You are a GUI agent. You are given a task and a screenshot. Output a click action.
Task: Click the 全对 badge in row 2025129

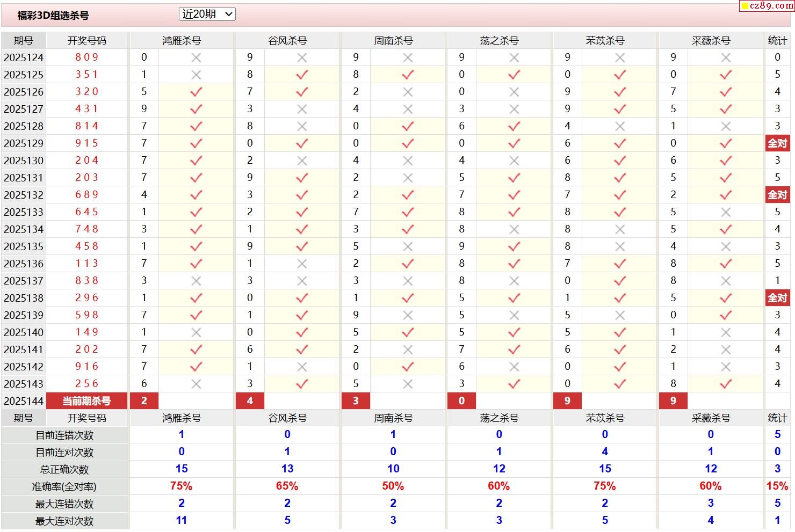tap(777, 143)
